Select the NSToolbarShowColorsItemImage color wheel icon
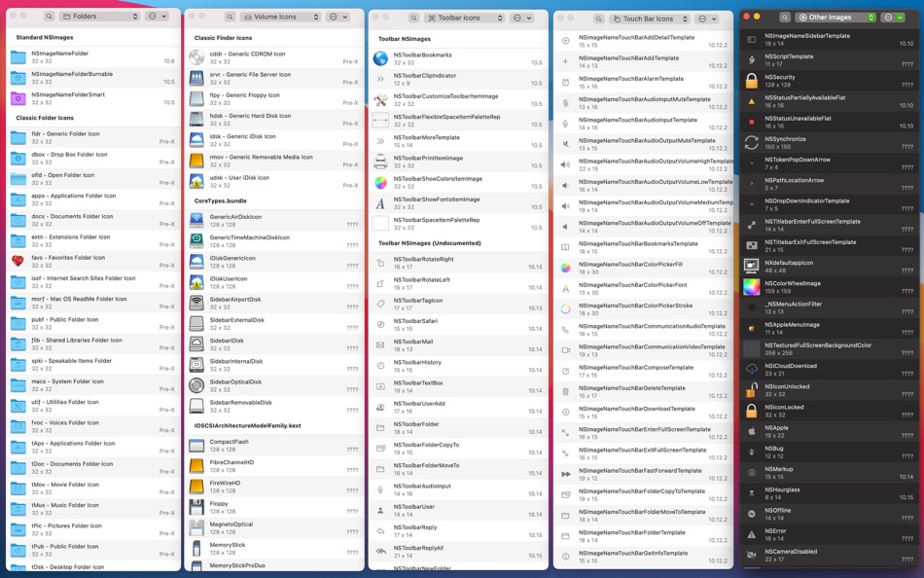 coord(380,182)
